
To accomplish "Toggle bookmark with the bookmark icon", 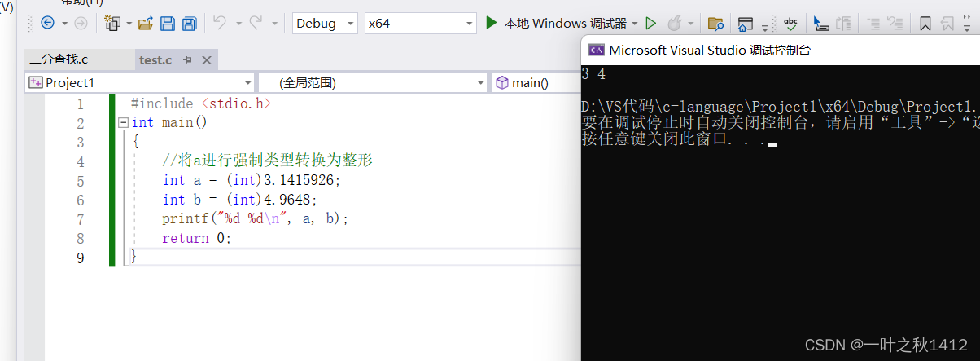I will coord(925,24).
